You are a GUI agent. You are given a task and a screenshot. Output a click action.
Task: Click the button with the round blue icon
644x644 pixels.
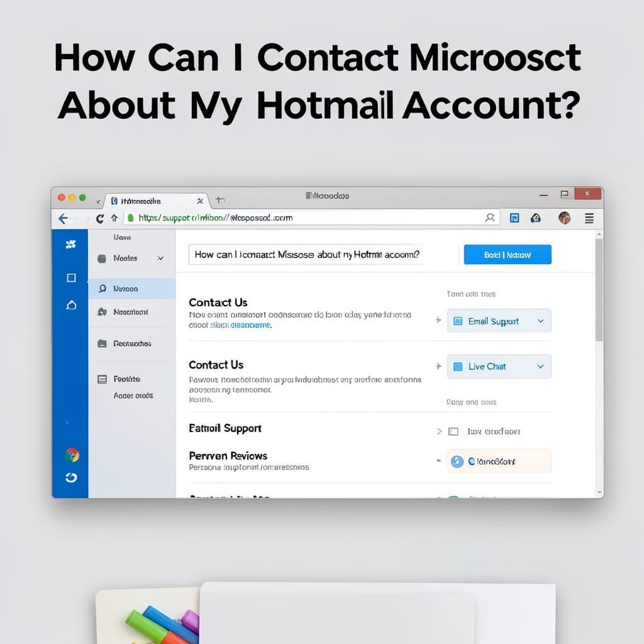click(499, 461)
